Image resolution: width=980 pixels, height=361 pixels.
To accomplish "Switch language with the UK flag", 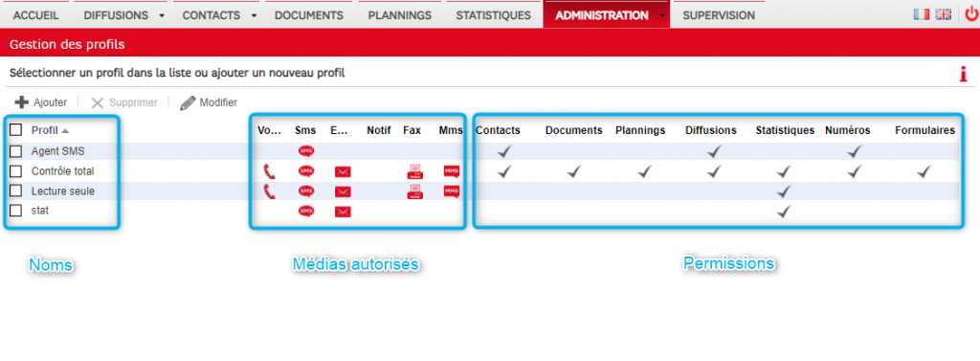I will point(943,14).
